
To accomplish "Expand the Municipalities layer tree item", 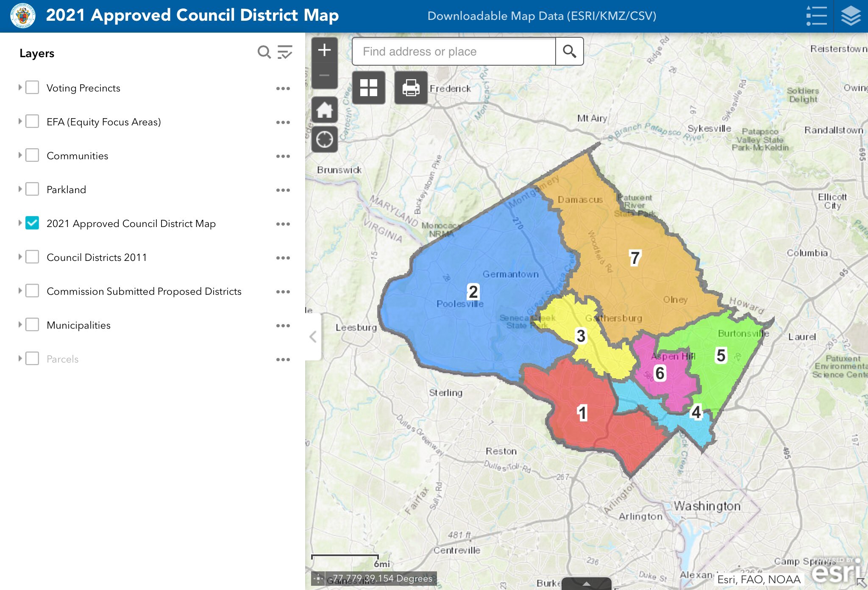I will [x=20, y=324].
